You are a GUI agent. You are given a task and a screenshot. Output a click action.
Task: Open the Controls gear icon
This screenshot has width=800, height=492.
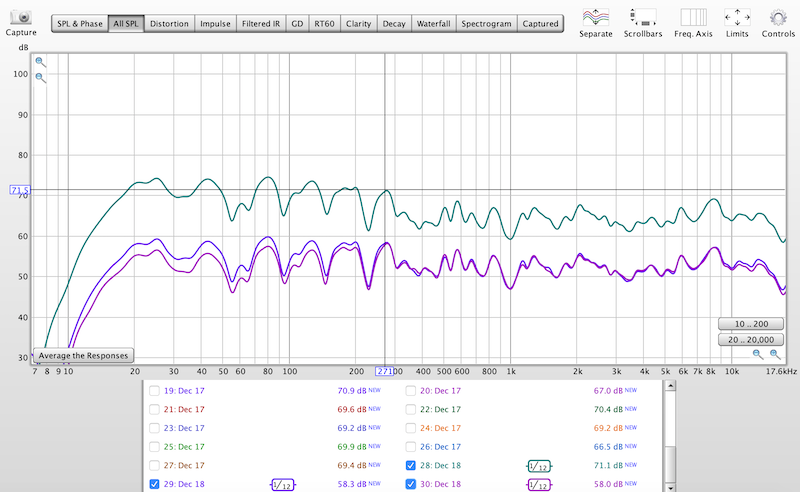(778, 18)
